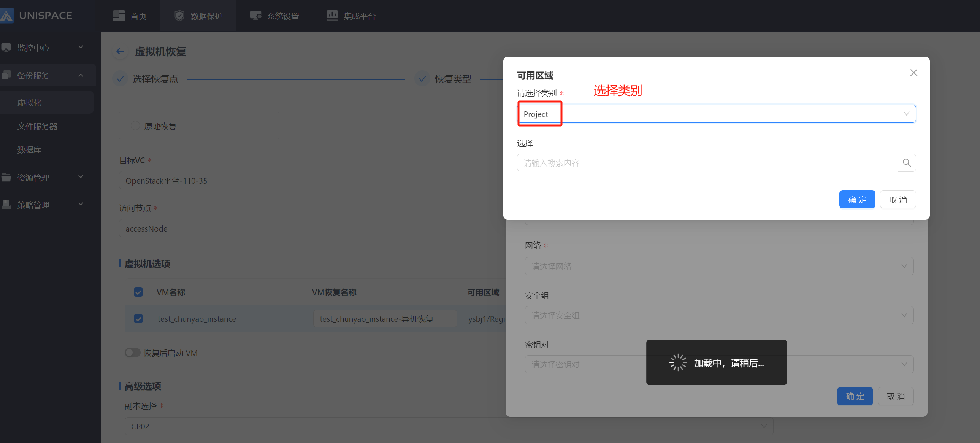
Task: Open the Project category dropdown
Action: [716, 114]
